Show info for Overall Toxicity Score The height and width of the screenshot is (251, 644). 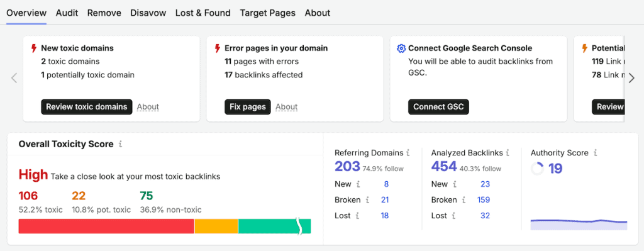[120, 144]
